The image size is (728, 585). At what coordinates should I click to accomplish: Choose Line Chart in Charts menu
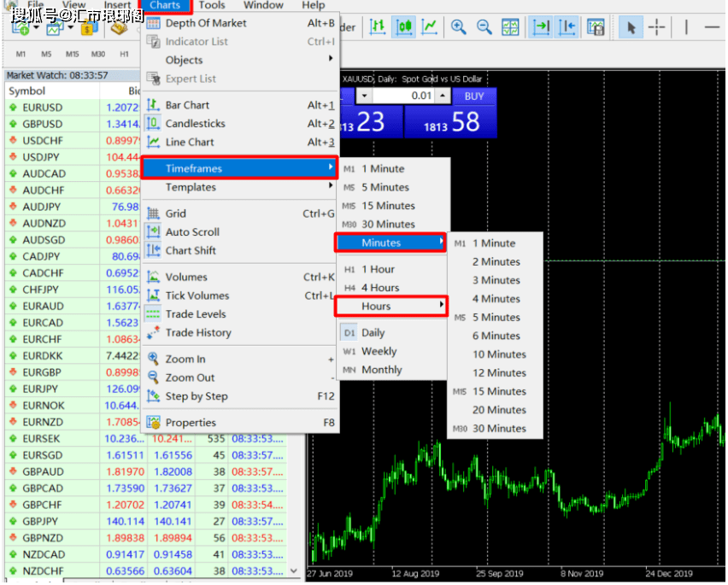[x=240, y=142]
